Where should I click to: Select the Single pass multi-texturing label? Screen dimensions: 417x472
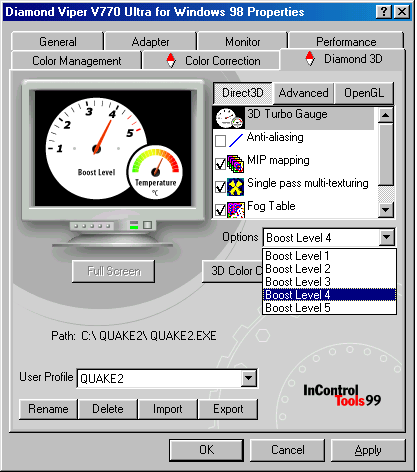coord(308,183)
